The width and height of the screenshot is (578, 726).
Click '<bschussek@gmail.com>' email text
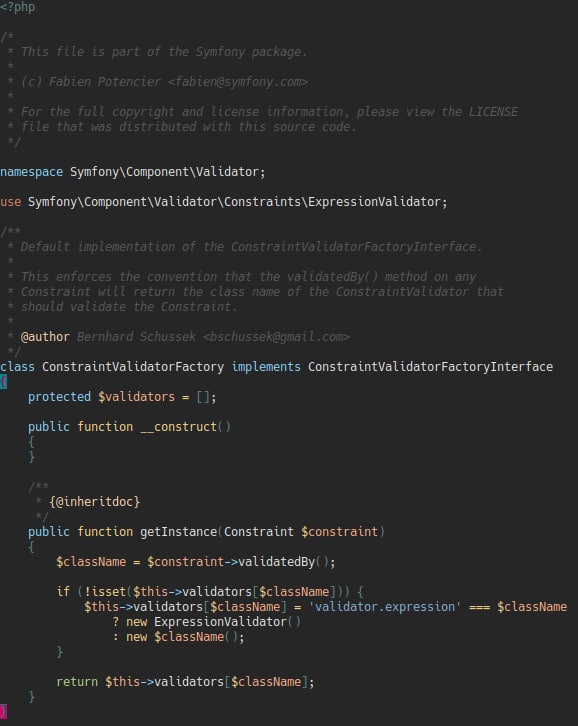[x=276, y=337]
